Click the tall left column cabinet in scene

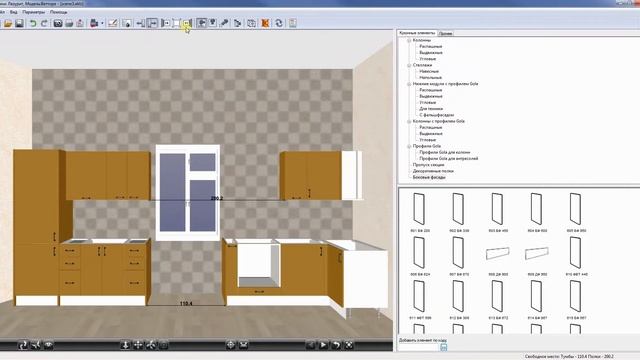click(39, 227)
